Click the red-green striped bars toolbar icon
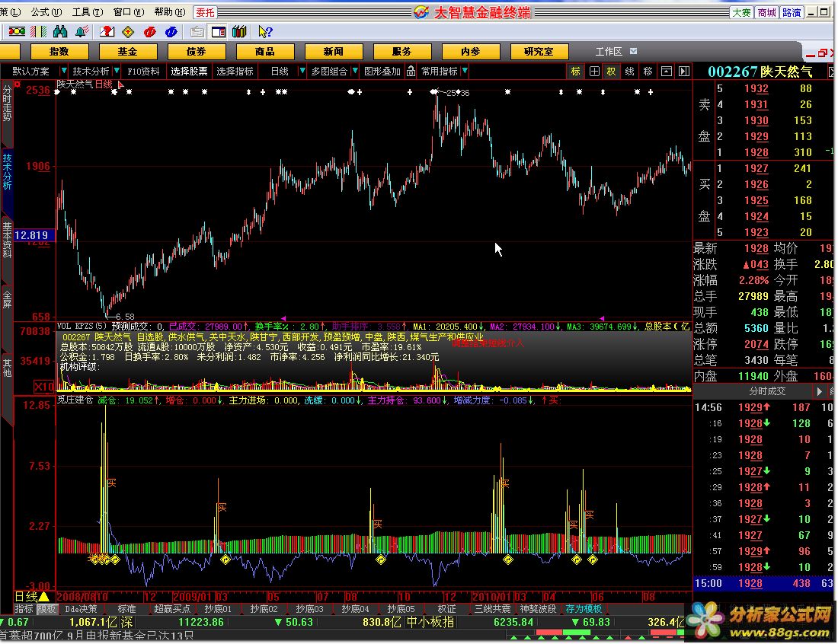The width and height of the screenshot is (838, 644). pyautogui.click(x=38, y=32)
